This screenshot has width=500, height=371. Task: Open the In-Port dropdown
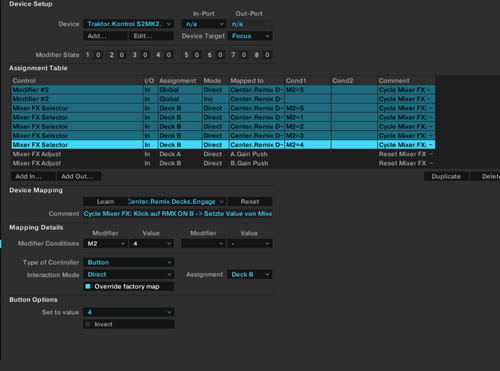(x=204, y=24)
